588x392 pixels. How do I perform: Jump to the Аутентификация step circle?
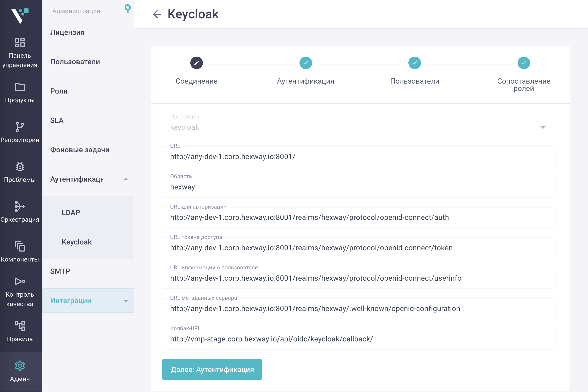[x=306, y=63]
